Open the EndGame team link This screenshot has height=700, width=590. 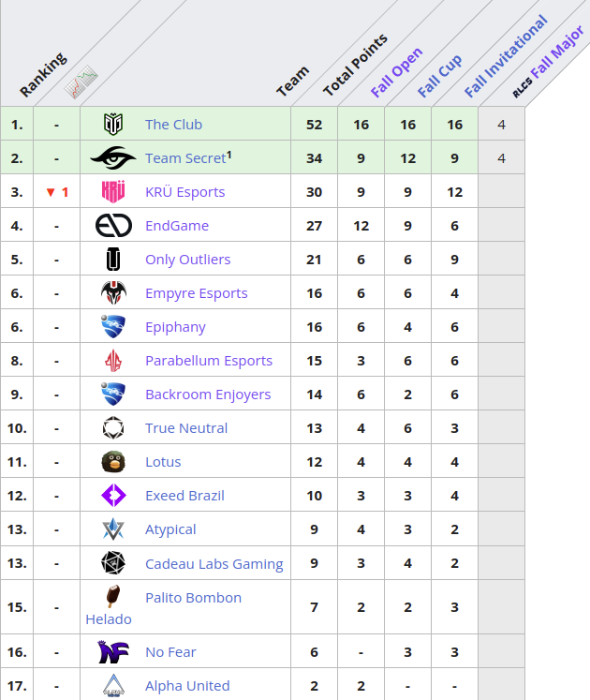[177, 226]
